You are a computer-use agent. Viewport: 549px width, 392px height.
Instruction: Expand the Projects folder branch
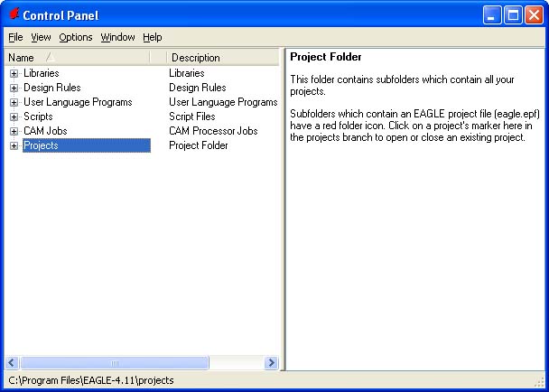pos(14,145)
